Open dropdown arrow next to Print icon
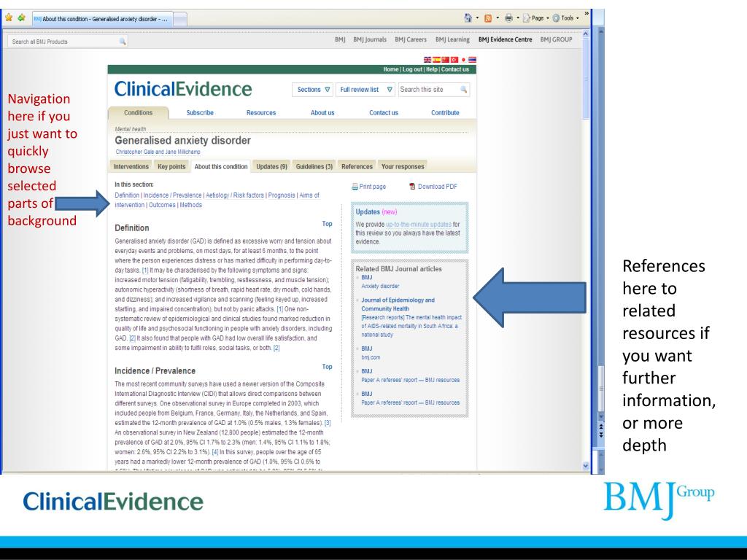This screenshot has width=747, height=560. (x=519, y=18)
